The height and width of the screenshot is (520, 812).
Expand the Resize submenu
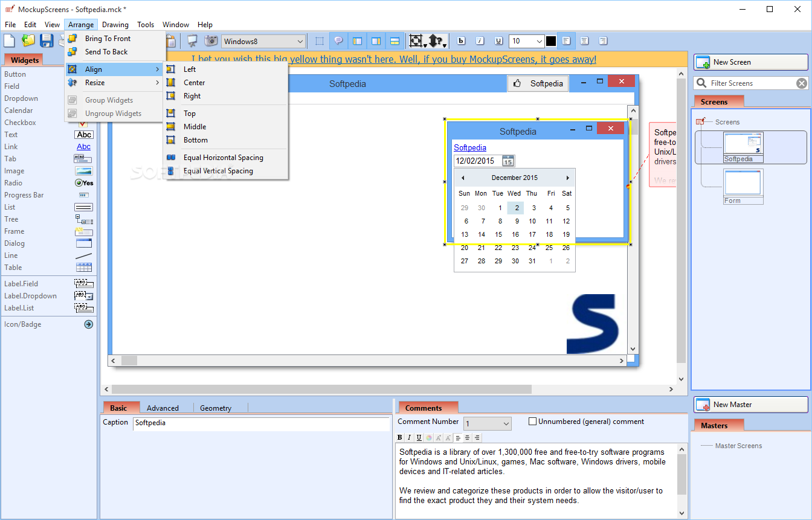[115, 83]
